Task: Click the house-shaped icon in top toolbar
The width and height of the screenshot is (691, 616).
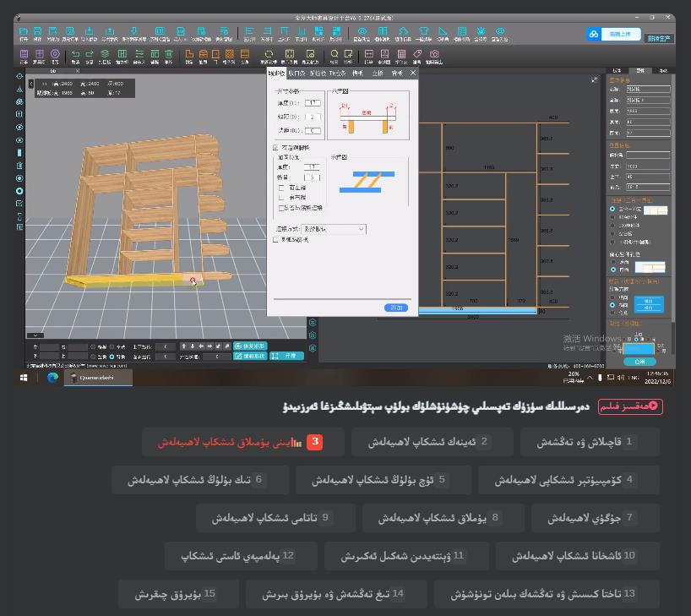Action: point(403,31)
